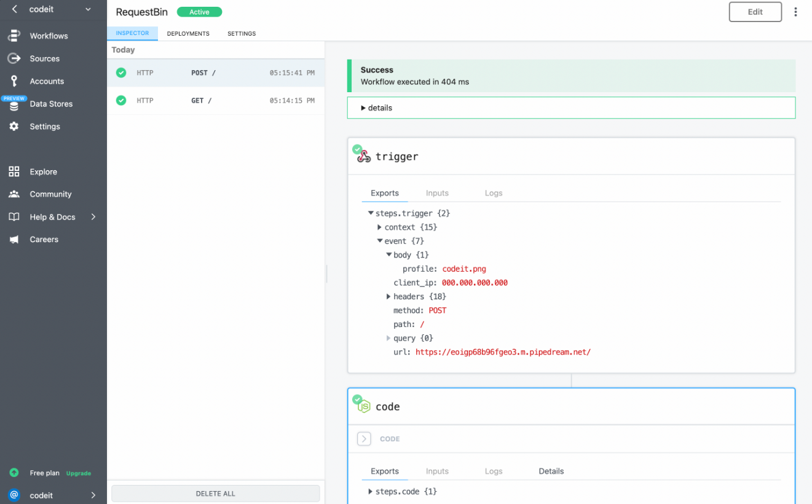Click the Free plan green arrow icon

14,473
